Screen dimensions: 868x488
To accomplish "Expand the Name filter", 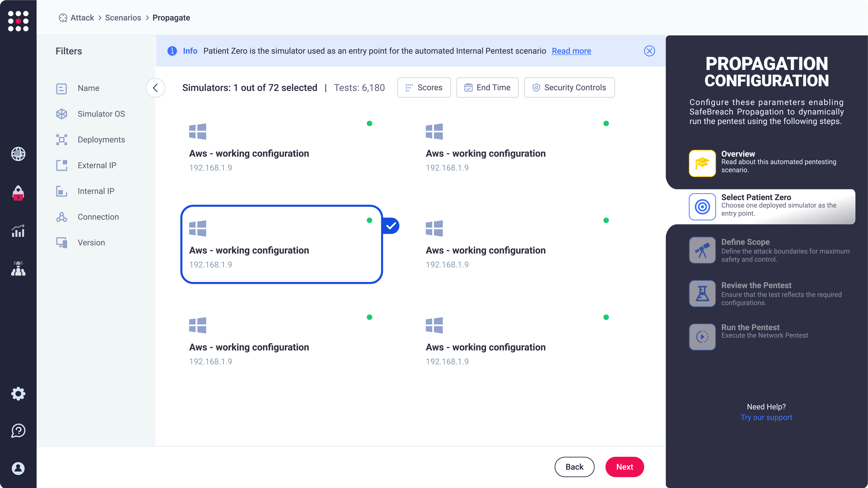I will pos(89,88).
